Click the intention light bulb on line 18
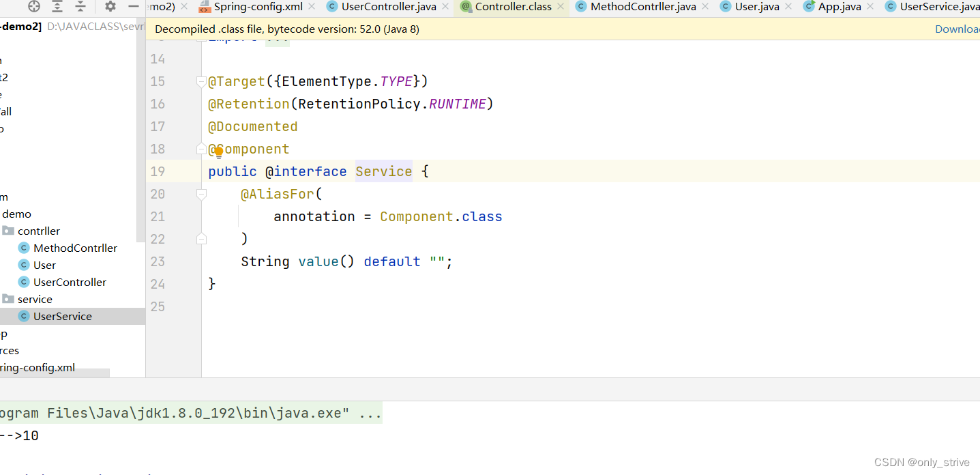 tap(219, 152)
